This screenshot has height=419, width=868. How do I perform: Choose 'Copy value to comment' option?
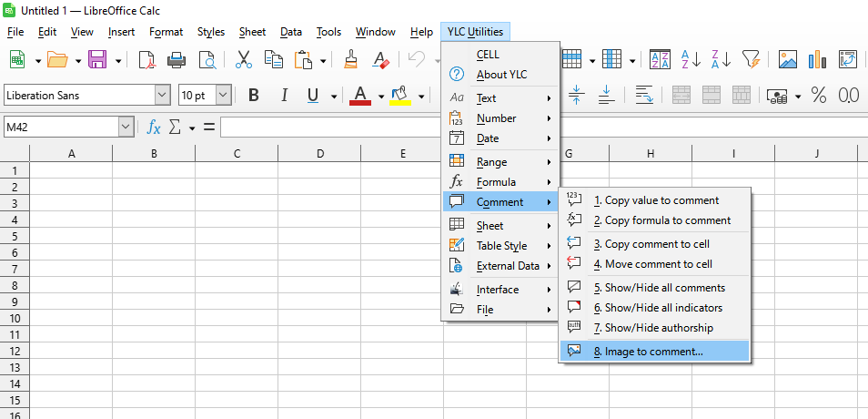[x=655, y=200]
